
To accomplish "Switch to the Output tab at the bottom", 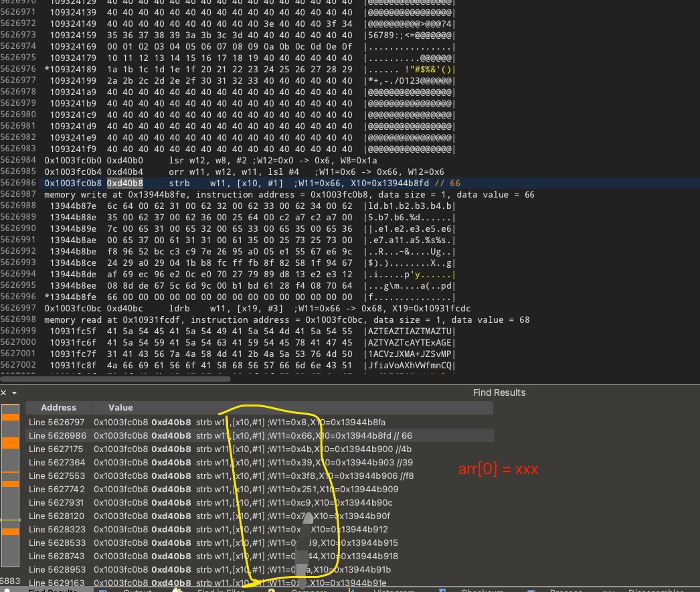I will click(137, 590).
